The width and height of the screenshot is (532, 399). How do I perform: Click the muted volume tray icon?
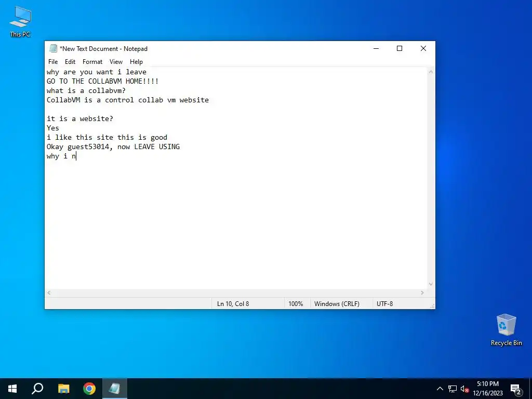[x=464, y=389]
